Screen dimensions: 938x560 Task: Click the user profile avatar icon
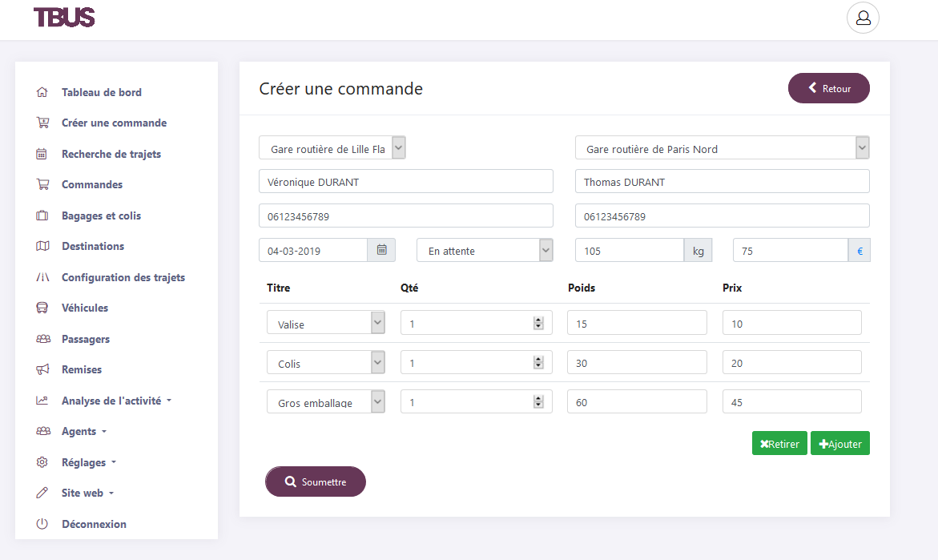863,18
